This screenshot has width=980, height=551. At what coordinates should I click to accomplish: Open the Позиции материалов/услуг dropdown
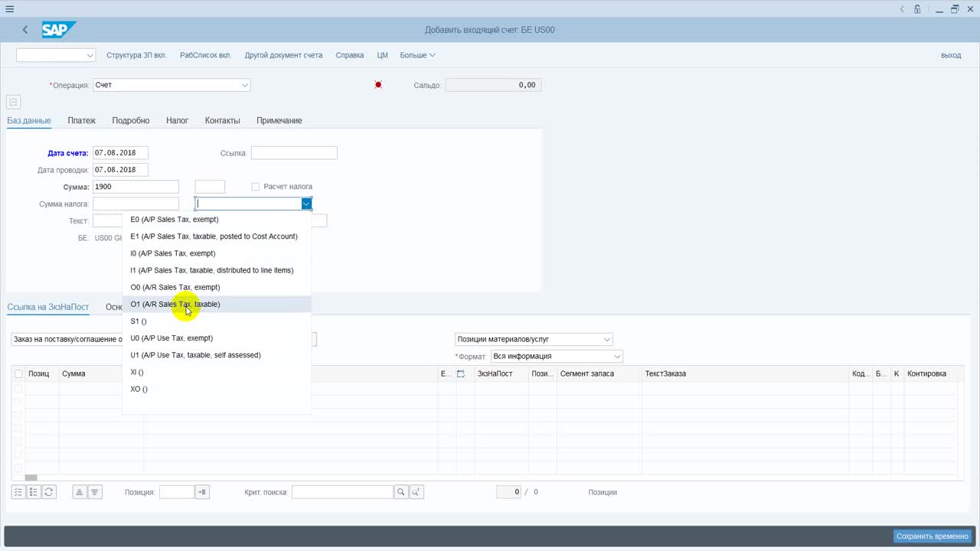(607, 339)
